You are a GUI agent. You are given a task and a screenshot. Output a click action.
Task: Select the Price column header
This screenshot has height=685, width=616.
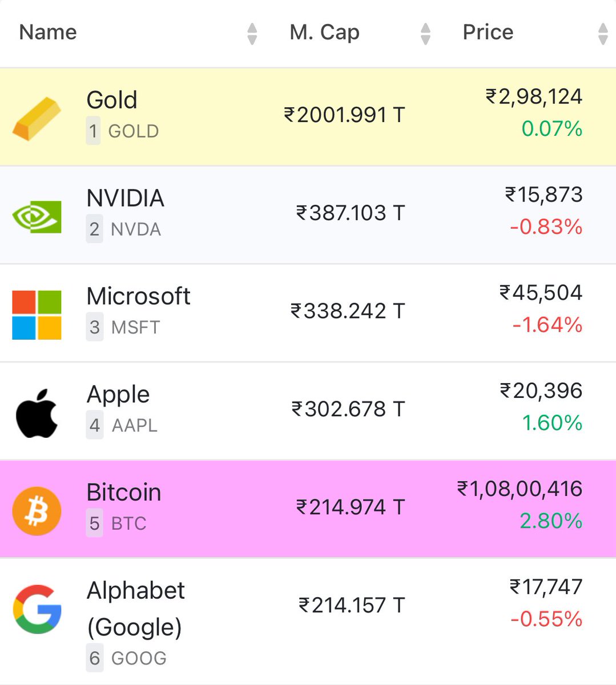(488, 32)
